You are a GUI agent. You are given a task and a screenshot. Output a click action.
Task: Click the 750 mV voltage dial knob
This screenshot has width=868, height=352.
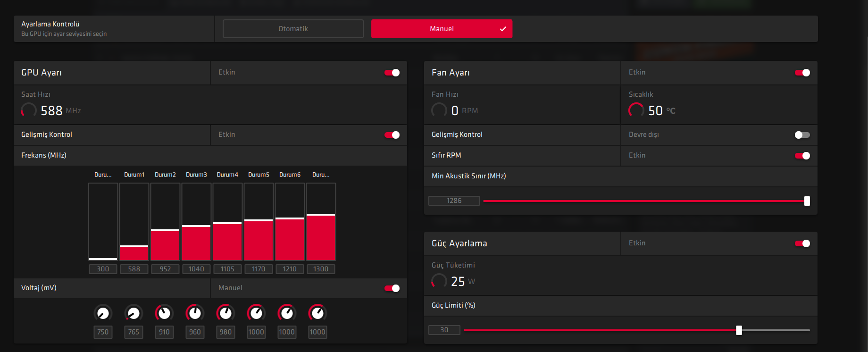point(103,313)
